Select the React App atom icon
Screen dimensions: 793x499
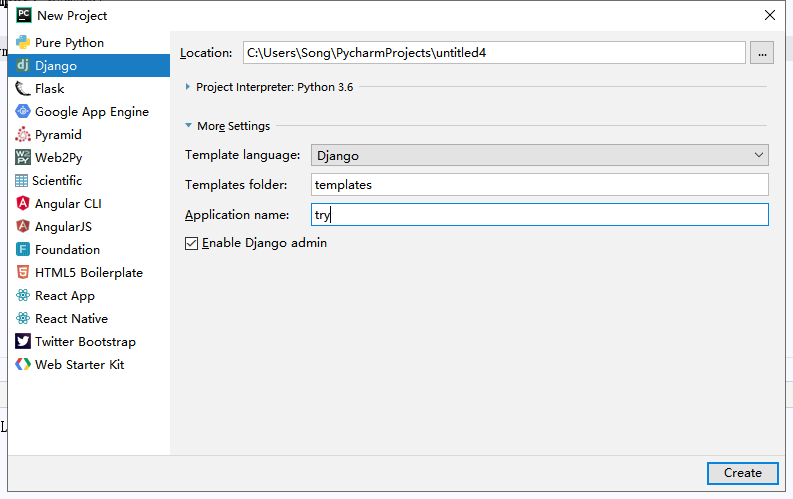[x=23, y=295]
